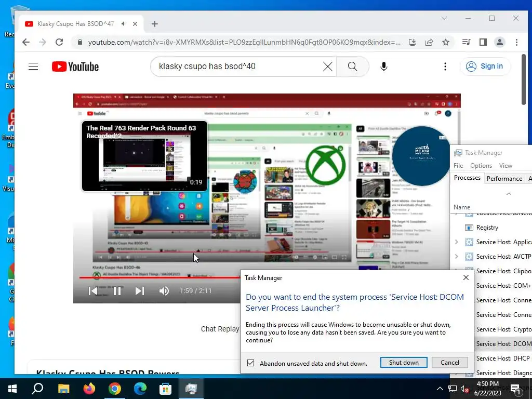Expand Service Host: Applica... row
The width and height of the screenshot is (532, 399).
point(456,242)
